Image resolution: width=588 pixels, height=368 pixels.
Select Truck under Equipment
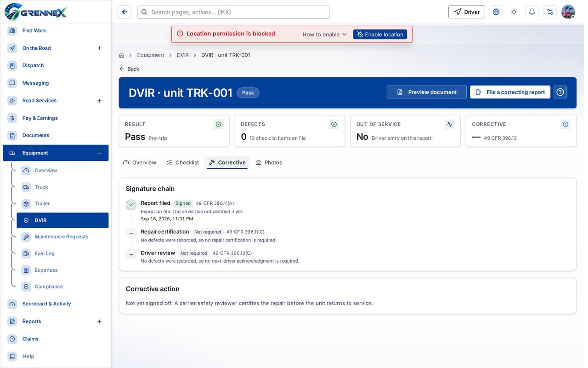(62, 187)
